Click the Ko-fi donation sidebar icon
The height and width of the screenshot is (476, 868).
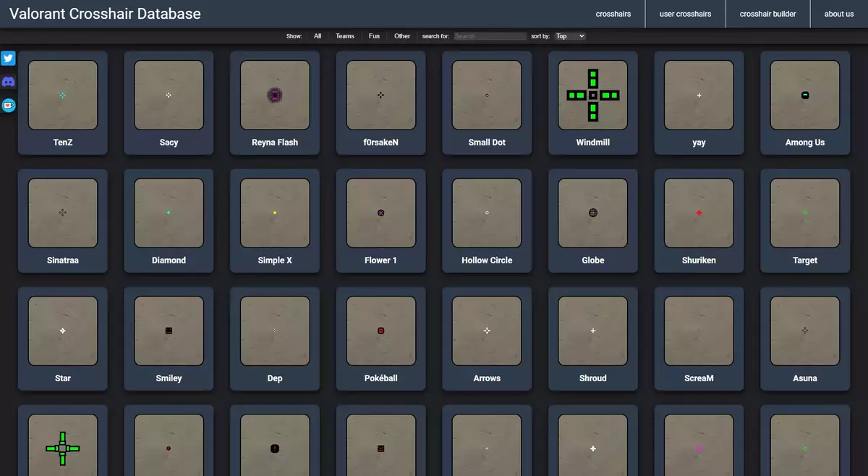coord(9,105)
